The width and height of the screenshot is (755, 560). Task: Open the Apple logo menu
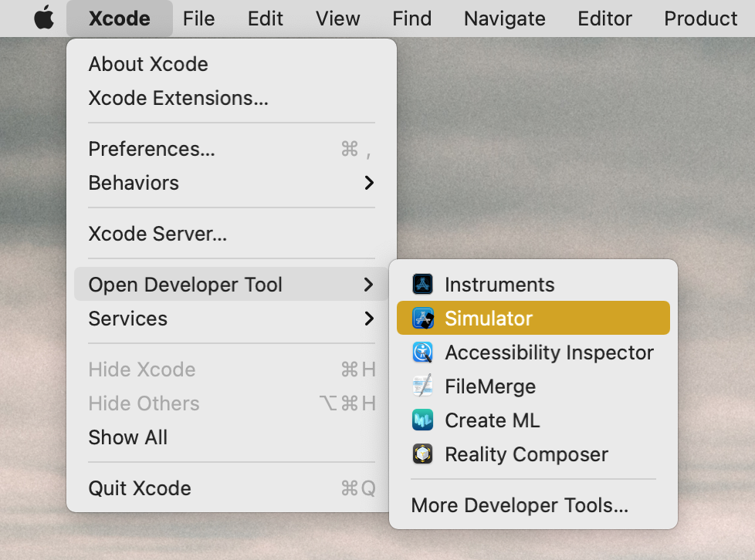(x=44, y=19)
